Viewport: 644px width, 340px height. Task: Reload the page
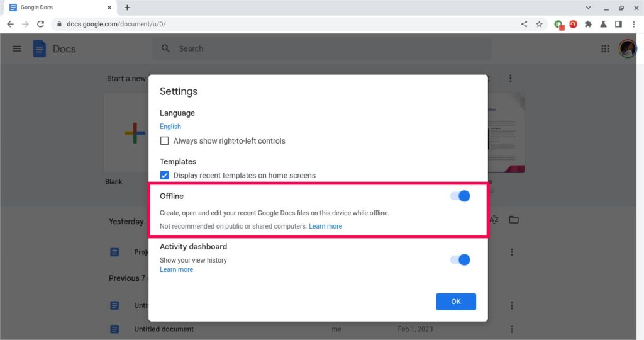click(40, 24)
